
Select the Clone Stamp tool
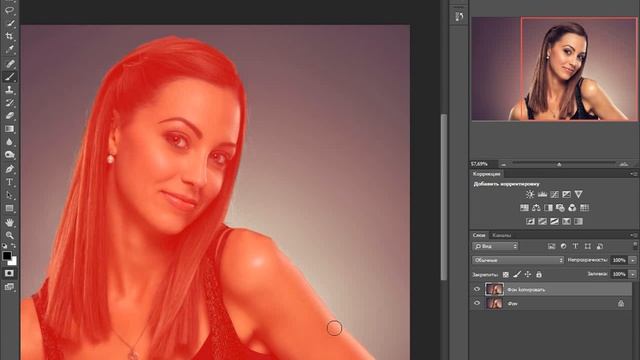click(9, 90)
